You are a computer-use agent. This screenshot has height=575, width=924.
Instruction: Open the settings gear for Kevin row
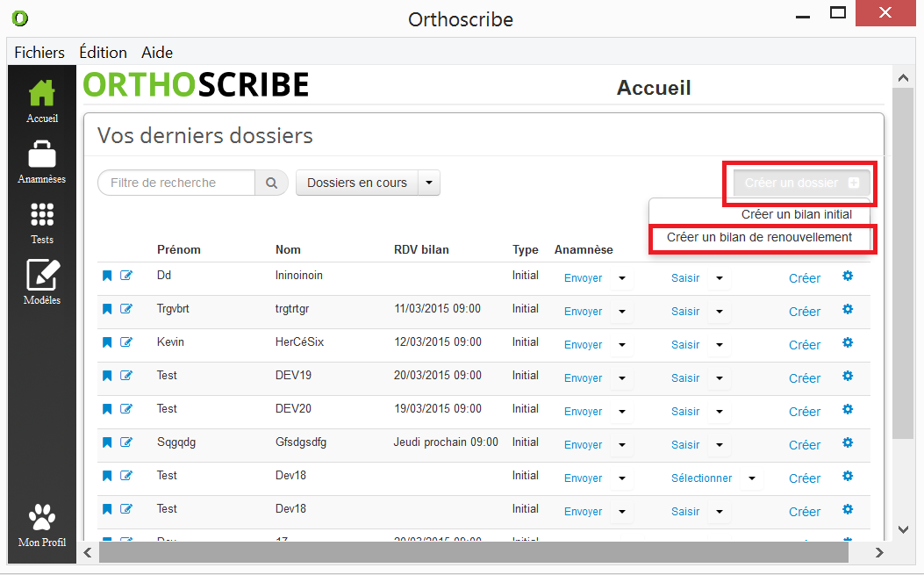click(848, 342)
